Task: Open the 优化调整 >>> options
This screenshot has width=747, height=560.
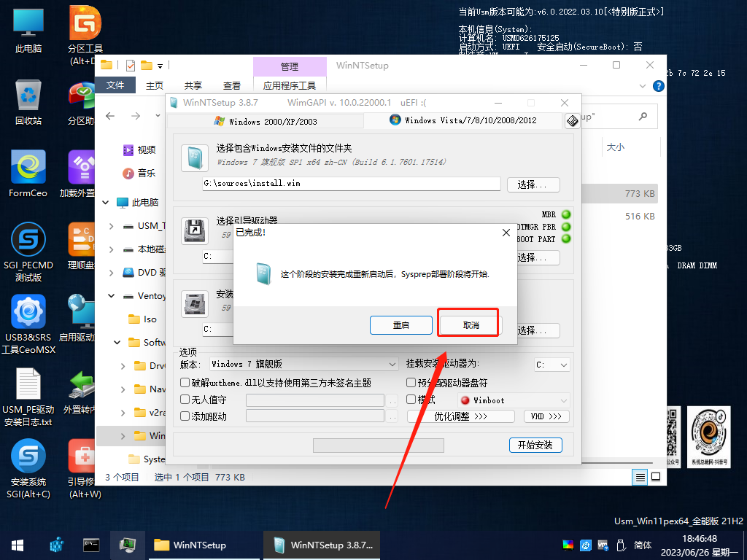Action: tap(461, 416)
